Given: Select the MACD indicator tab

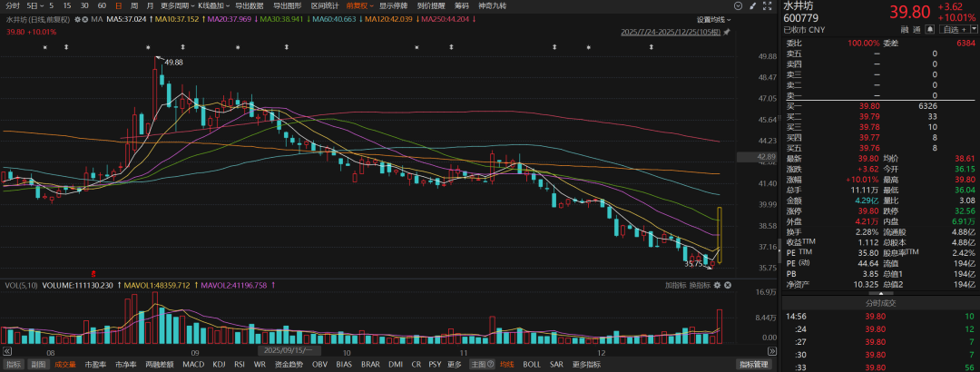Looking at the screenshot, I should point(193,364).
